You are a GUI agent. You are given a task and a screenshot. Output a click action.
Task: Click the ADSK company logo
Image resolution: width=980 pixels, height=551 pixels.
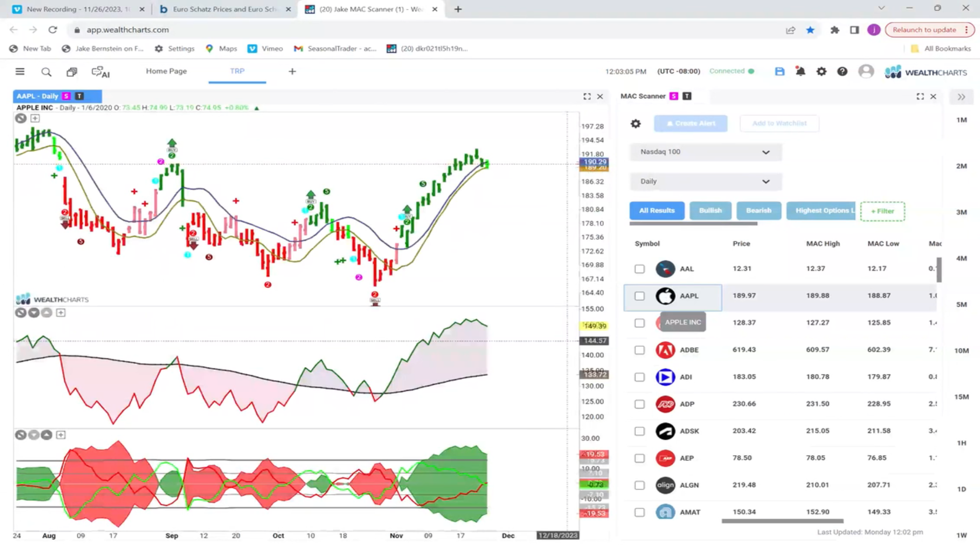click(665, 431)
